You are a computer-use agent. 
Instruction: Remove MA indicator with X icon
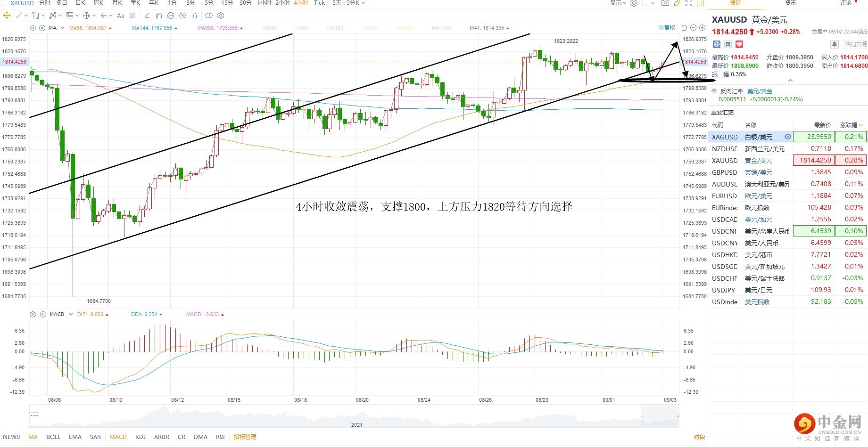[42, 28]
